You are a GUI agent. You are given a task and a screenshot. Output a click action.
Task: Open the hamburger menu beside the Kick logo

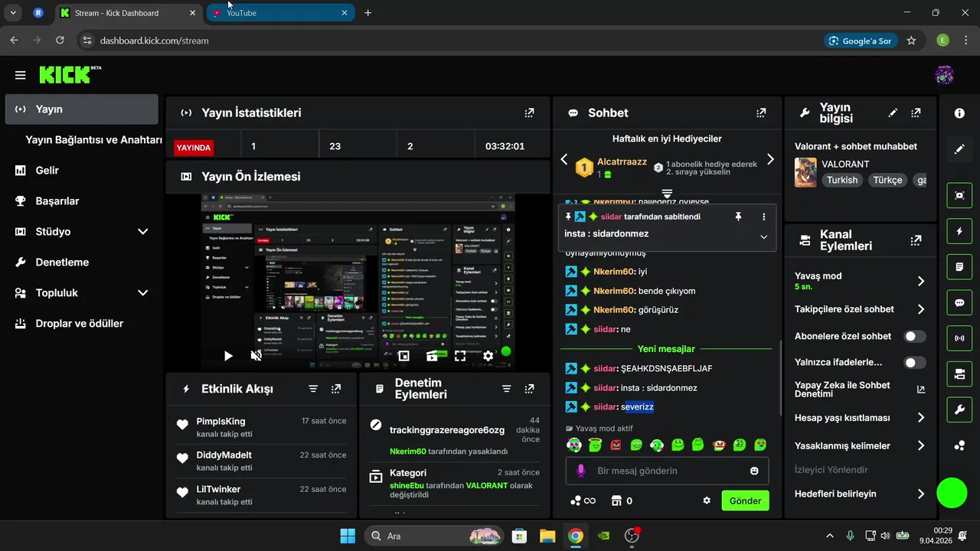(x=20, y=75)
